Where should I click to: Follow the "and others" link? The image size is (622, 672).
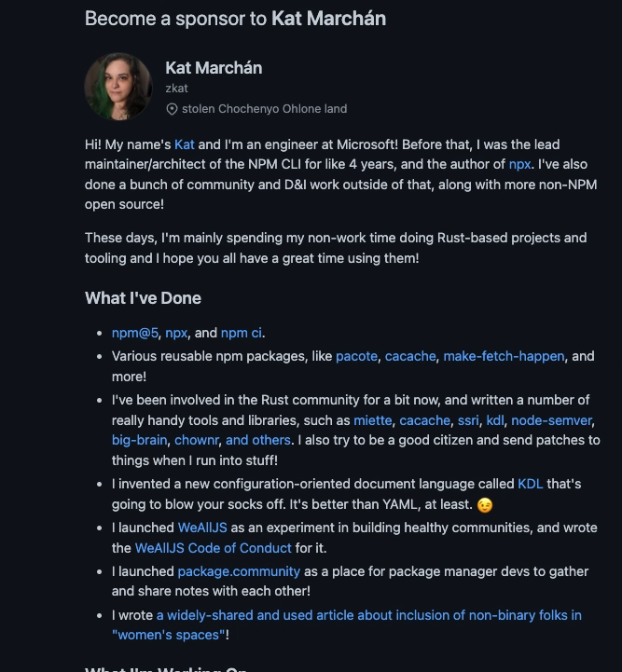[x=258, y=440]
